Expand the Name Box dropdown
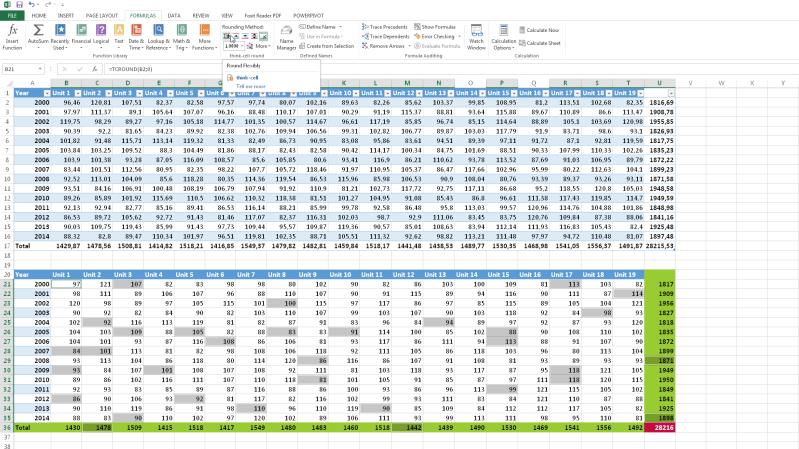 pyautogui.click(x=40, y=69)
